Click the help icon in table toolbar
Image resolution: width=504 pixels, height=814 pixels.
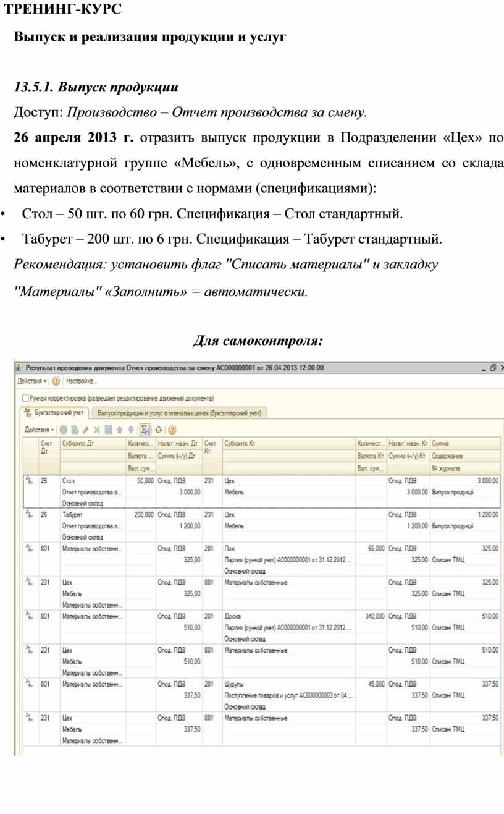click(x=172, y=430)
